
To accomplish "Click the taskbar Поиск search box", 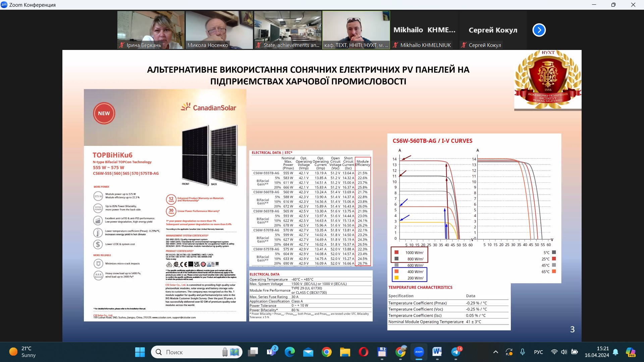I will 197,352.
